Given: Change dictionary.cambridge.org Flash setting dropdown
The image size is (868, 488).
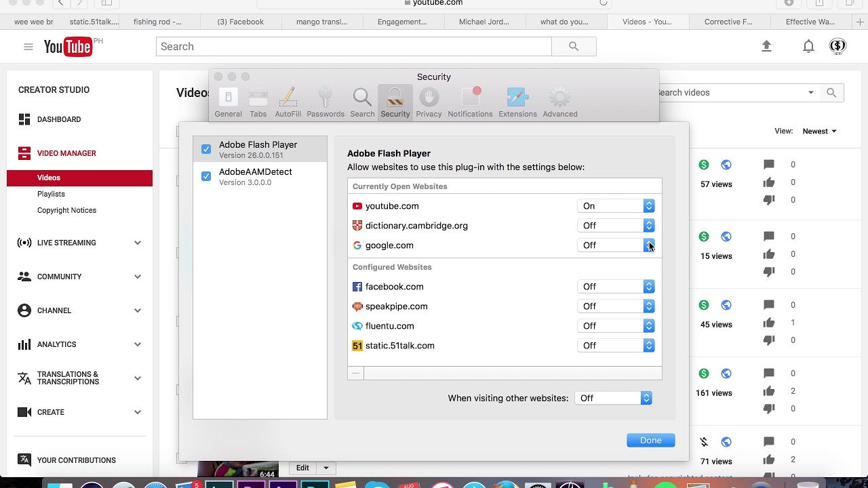Looking at the screenshot, I should click(x=616, y=226).
